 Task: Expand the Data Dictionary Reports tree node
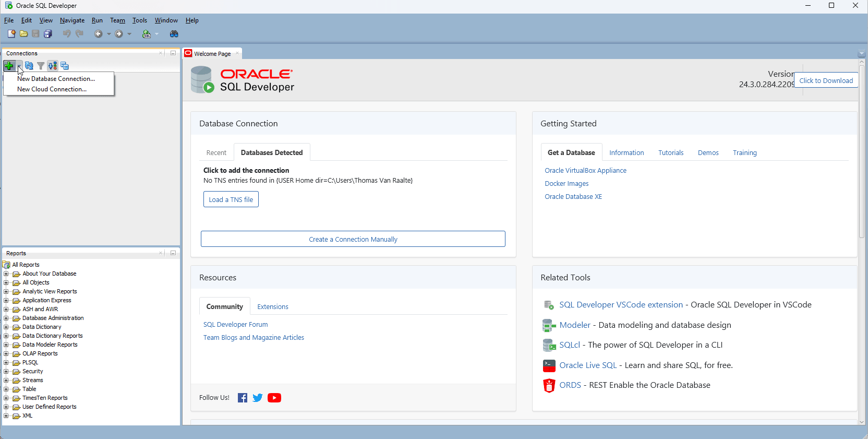[x=6, y=336]
